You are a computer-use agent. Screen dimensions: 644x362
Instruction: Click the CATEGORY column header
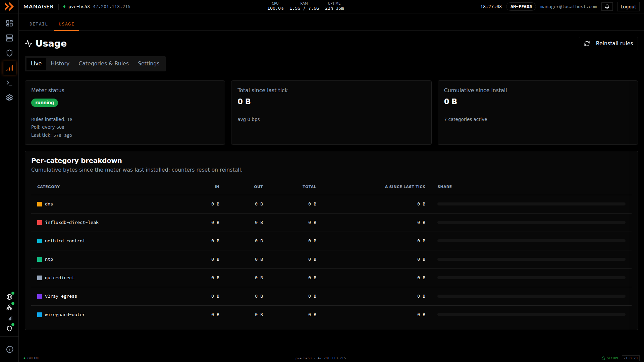tap(48, 187)
